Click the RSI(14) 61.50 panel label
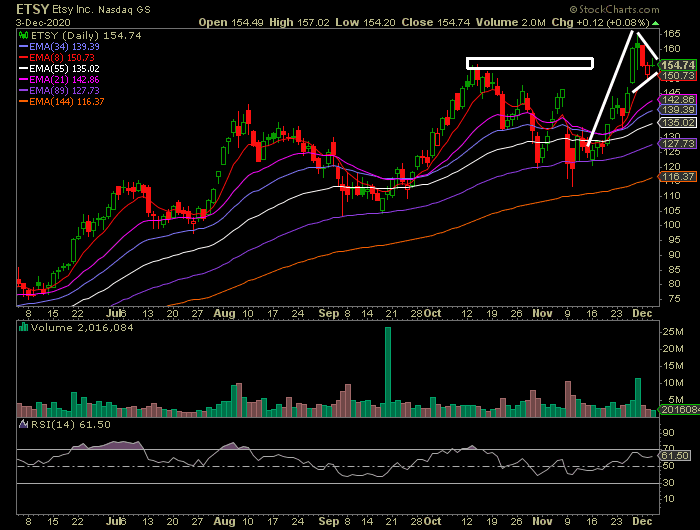Image resolution: width=700 pixels, height=530 pixels. 70,425
